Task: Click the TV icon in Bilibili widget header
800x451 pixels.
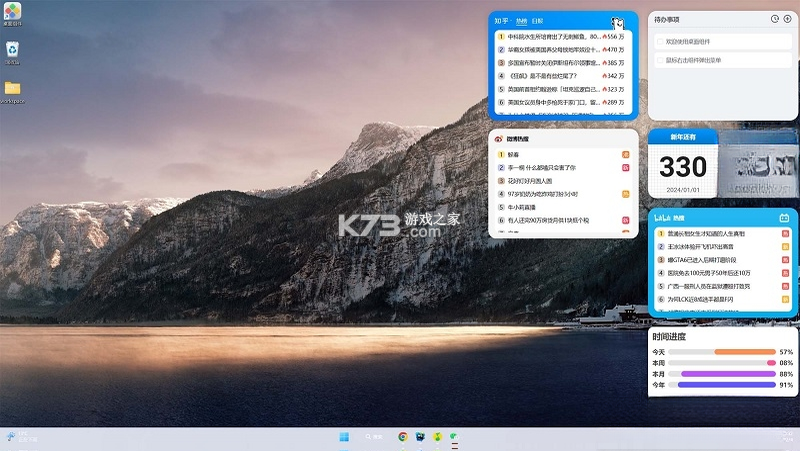Action: [784, 218]
